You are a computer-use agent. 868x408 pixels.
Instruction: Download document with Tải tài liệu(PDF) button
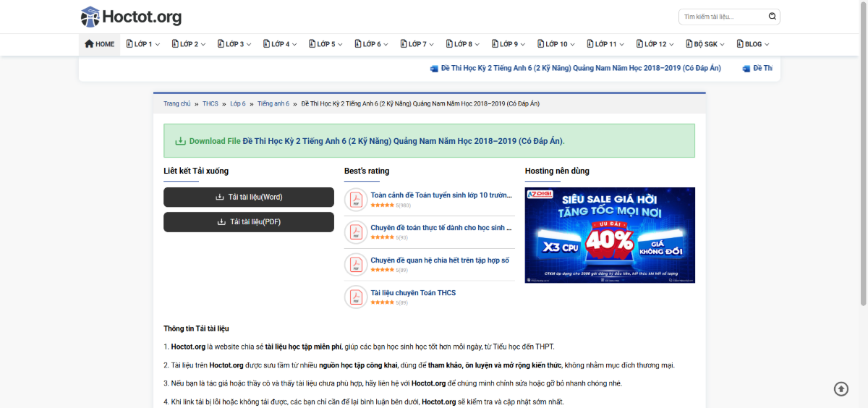coord(249,222)
